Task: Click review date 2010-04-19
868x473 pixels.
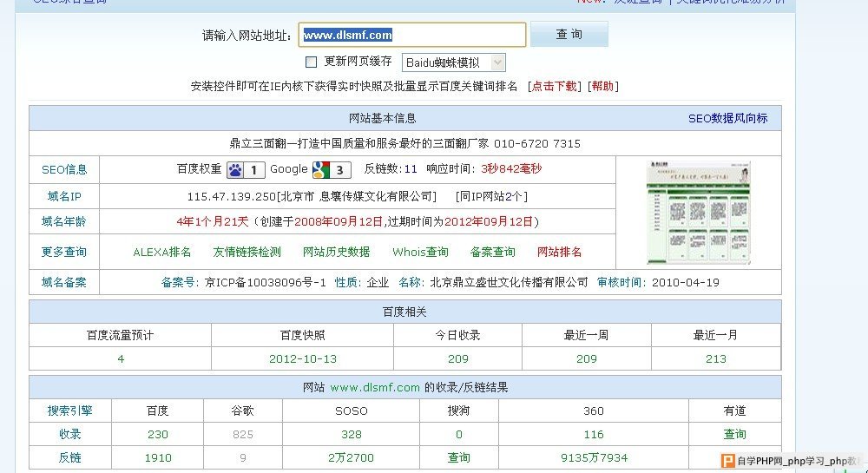Action: pos(686,283)
